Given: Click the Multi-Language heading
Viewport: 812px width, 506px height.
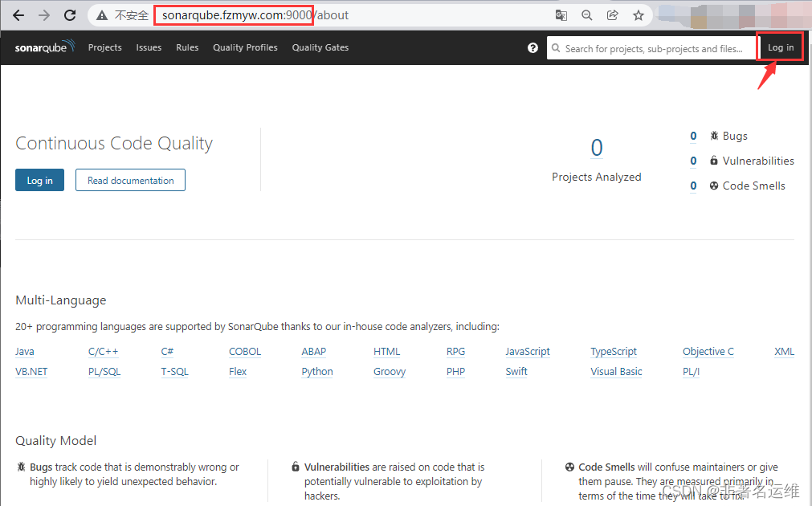Looking at the screenshot, I should click(x=60, y=300).
